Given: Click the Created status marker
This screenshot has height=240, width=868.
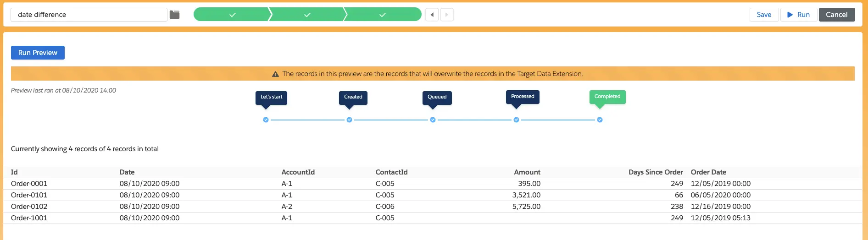Looking at the screenshot, I should point(353,97).
